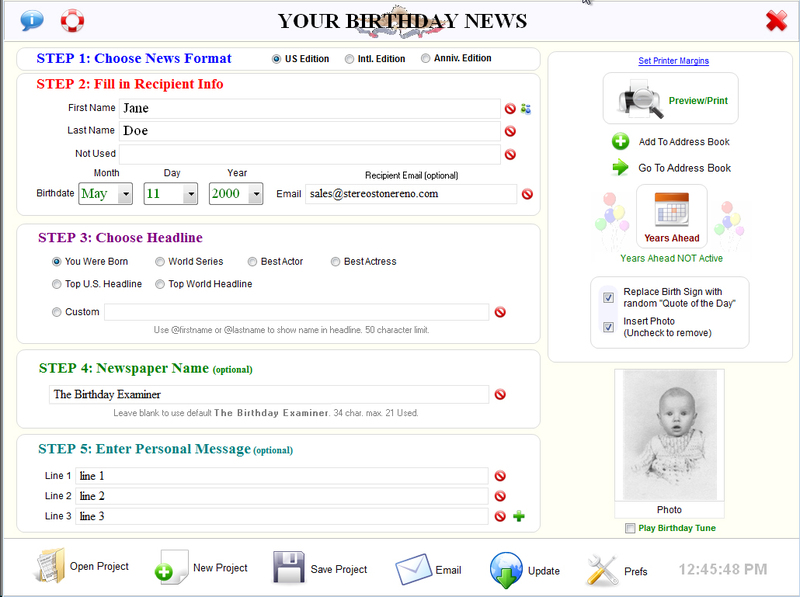Click the printer Preview/Print icon

click(x=640, y=99)
